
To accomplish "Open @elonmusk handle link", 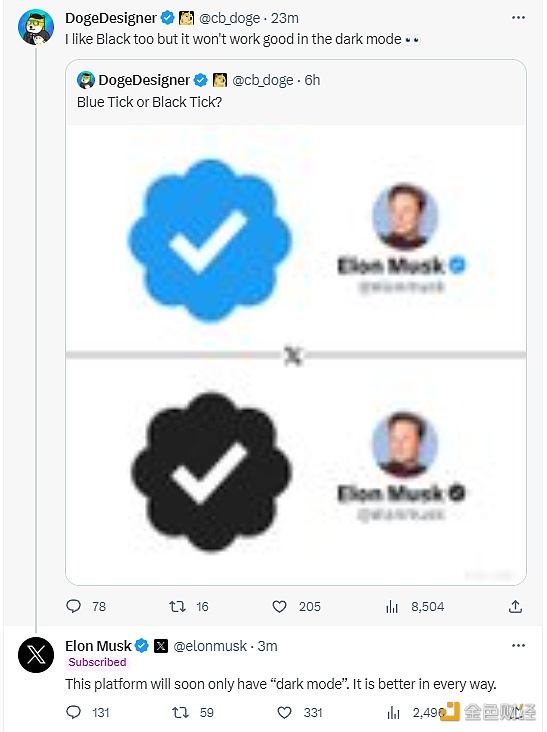I will (x=210, y=646).
